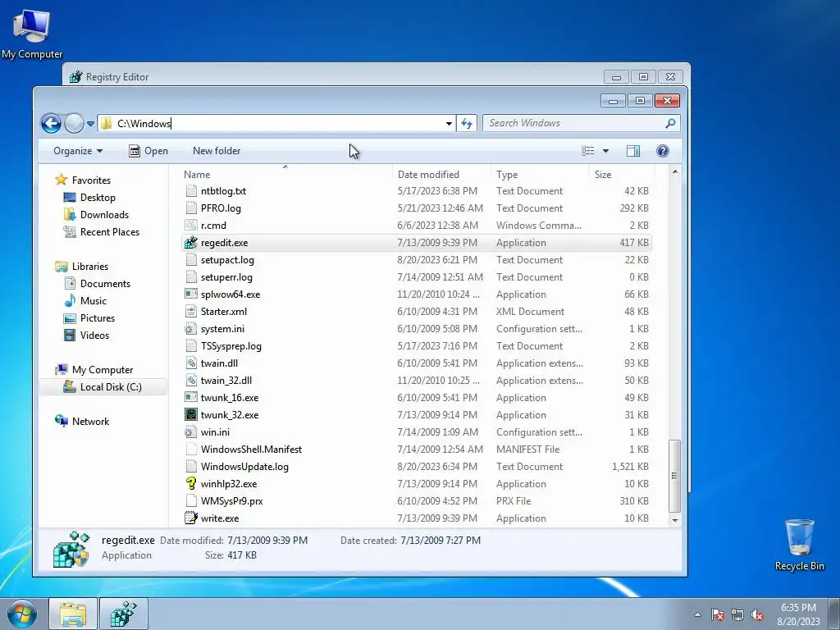Select the system.ini file icon
840x630 pixels.
coord(190,329)
